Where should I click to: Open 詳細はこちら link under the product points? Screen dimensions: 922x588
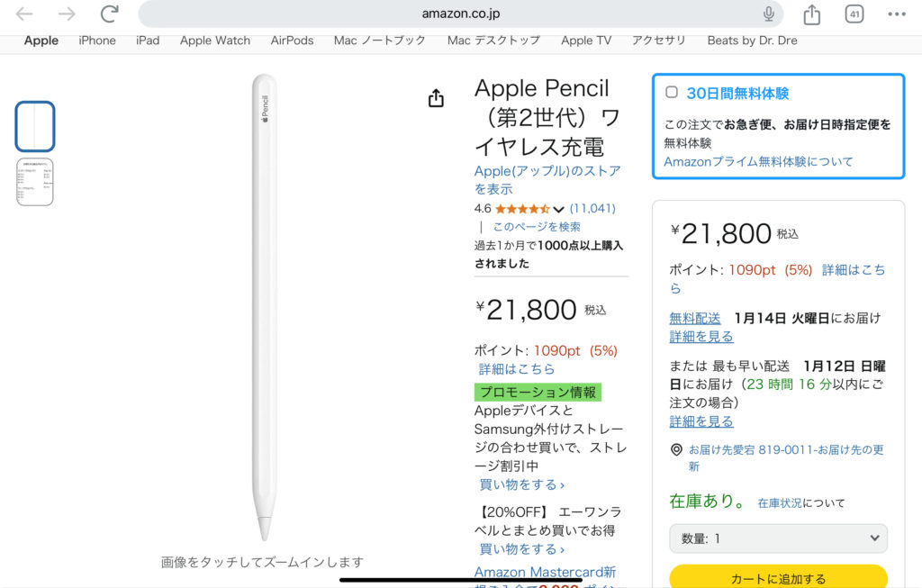(x=517, y=369)
